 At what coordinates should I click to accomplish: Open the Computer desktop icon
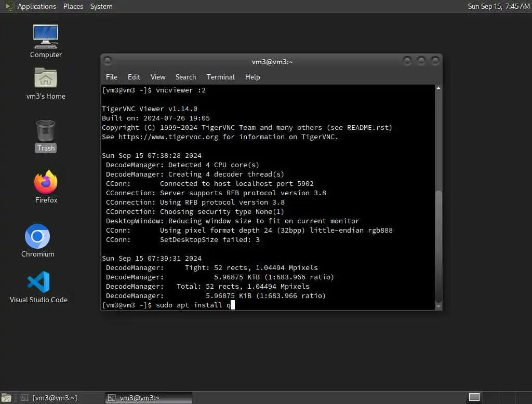tap(46, 42)
